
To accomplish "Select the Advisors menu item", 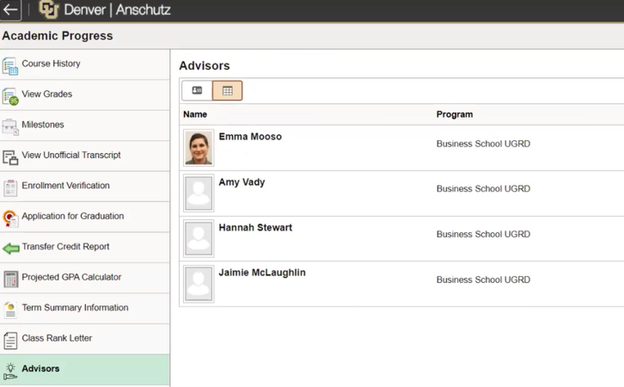I will point(85,370).
